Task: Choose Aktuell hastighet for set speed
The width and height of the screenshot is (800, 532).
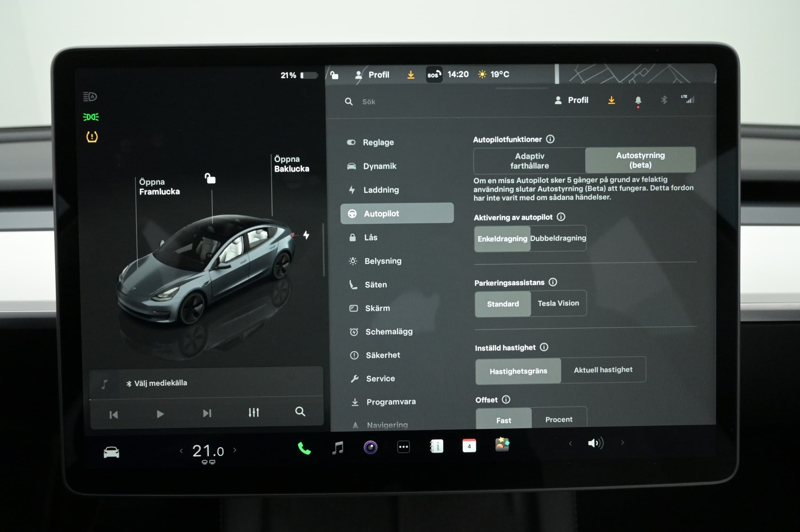Action: coord(603,370)
